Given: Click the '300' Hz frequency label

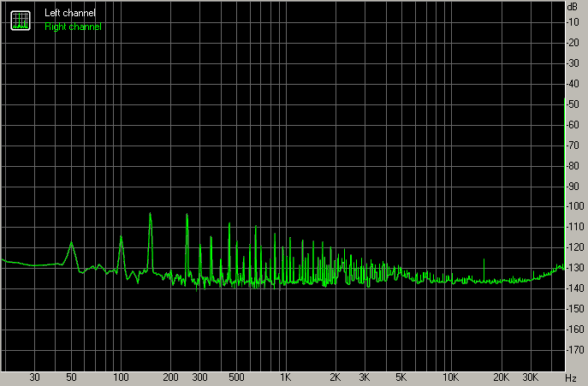Looking at the screenshot, I should (x=199, y=377).
